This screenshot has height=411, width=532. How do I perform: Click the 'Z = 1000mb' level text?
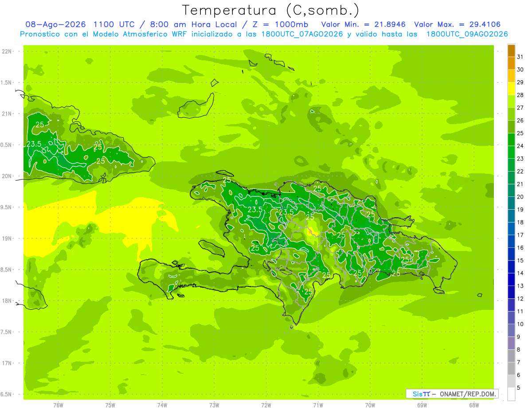coord(280,24)
